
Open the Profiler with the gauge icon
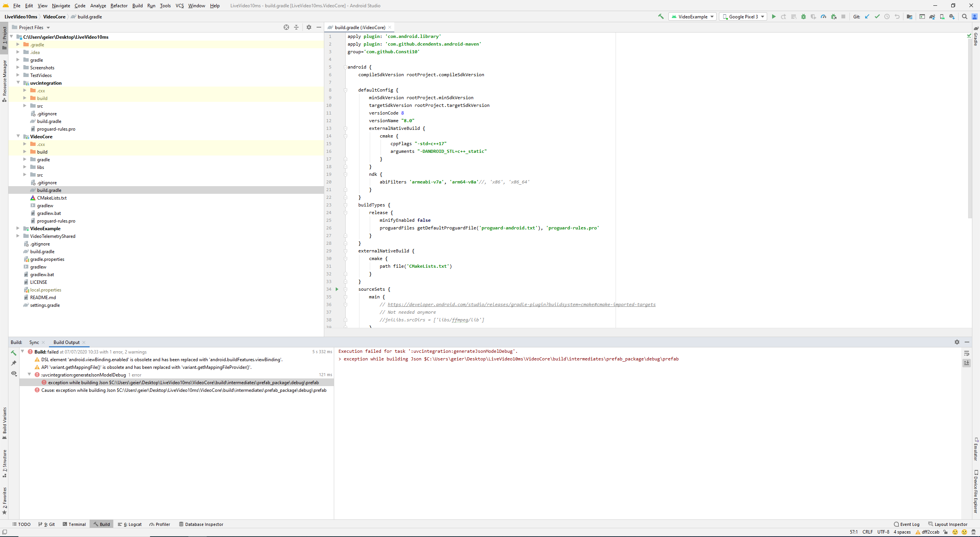tap(823, 16)
